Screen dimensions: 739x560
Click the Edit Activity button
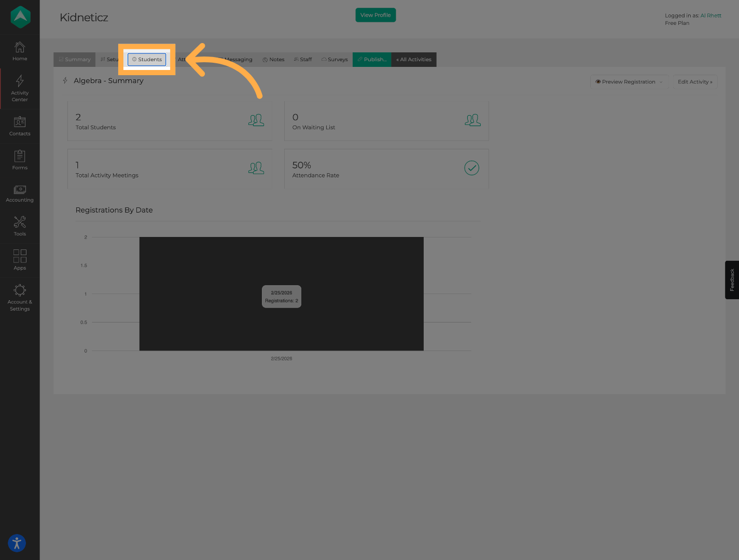(695, 82)
